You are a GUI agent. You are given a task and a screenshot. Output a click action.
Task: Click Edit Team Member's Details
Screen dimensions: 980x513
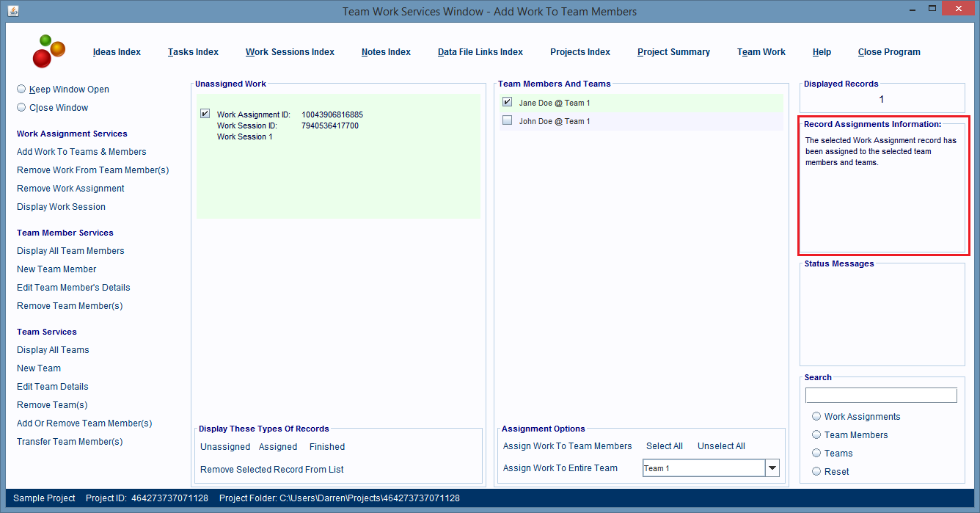click(x=73, y=288)
